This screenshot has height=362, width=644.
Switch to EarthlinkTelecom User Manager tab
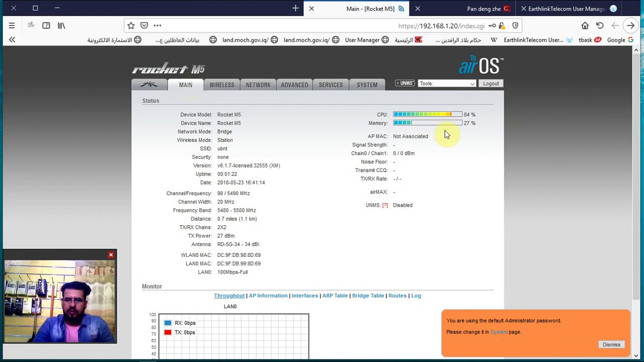(x=570, y=9)
